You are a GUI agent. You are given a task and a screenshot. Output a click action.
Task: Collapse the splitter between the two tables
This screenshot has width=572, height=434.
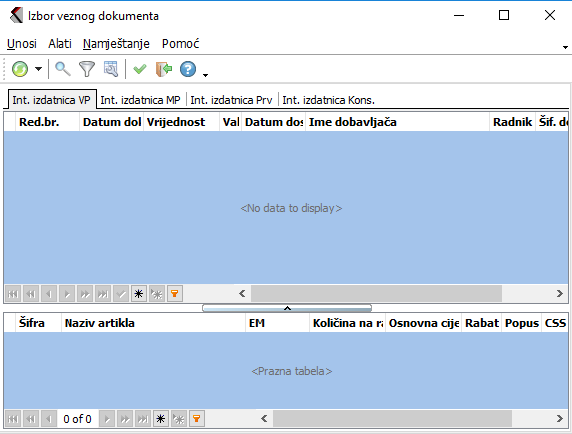click(287, 308)
